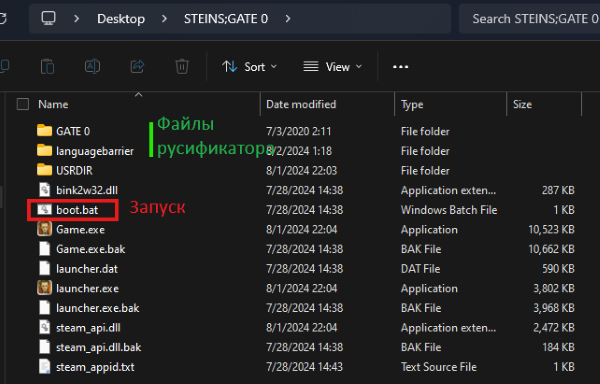Click the This PC monitor icon in address bar
The image size is (600, 384).
point(49,18)
